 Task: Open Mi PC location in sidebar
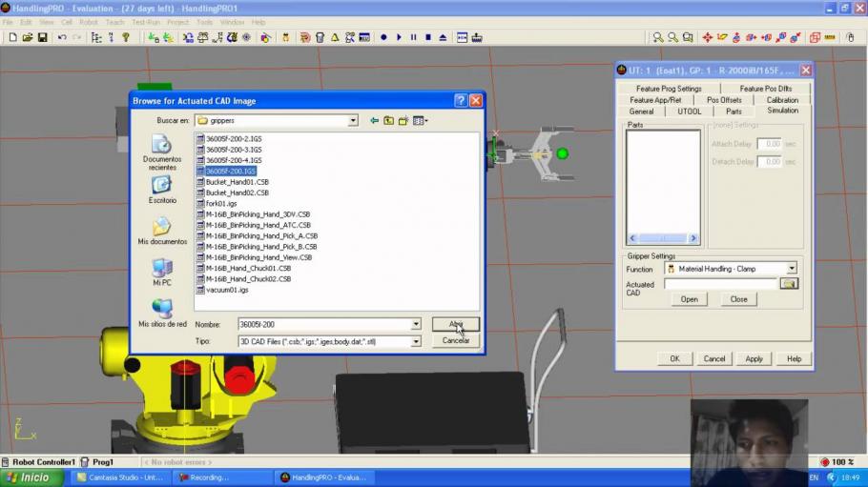(162, 272)
